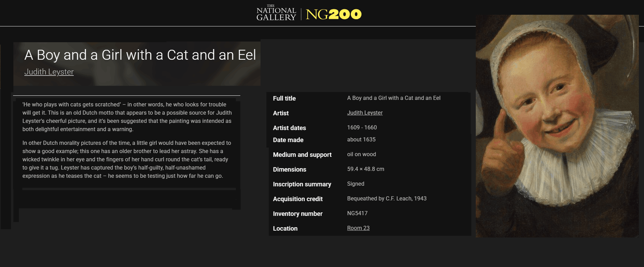The image size is (644, 267).
Task: Open the National Gallery logo link
Action: coord(276,13)
